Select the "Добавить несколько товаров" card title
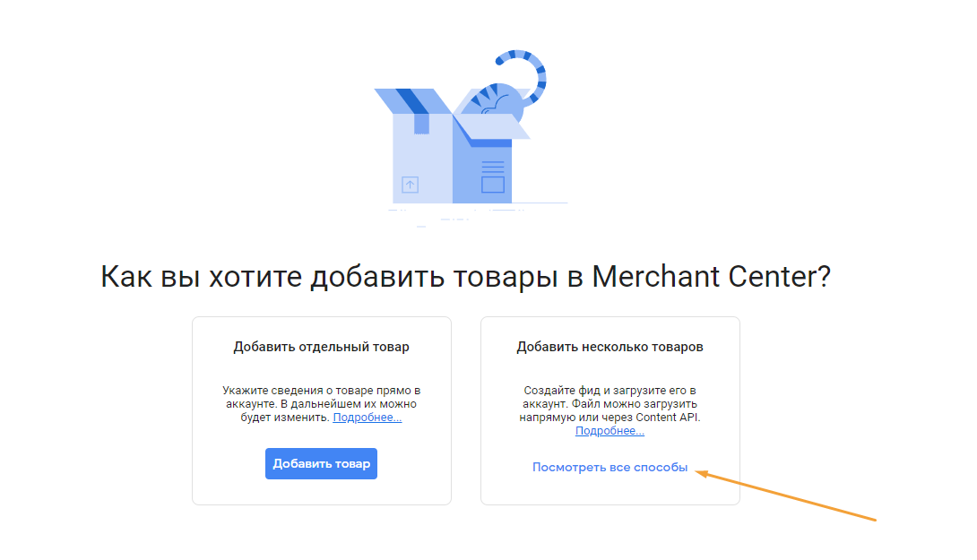Viewport: 977px width, 560px height. pyautogui.click(x=610, y=347)
